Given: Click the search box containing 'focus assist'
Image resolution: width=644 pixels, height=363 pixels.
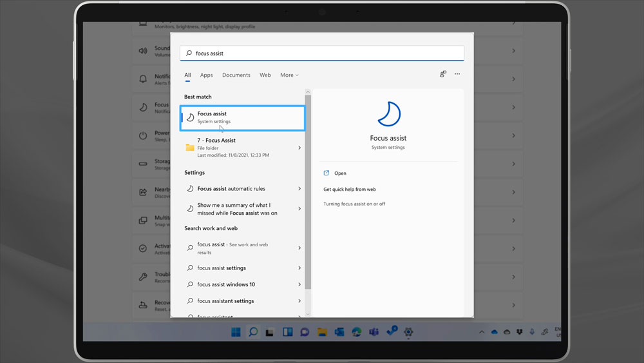Looking at the screenshot, I should (x=322, y=54).
